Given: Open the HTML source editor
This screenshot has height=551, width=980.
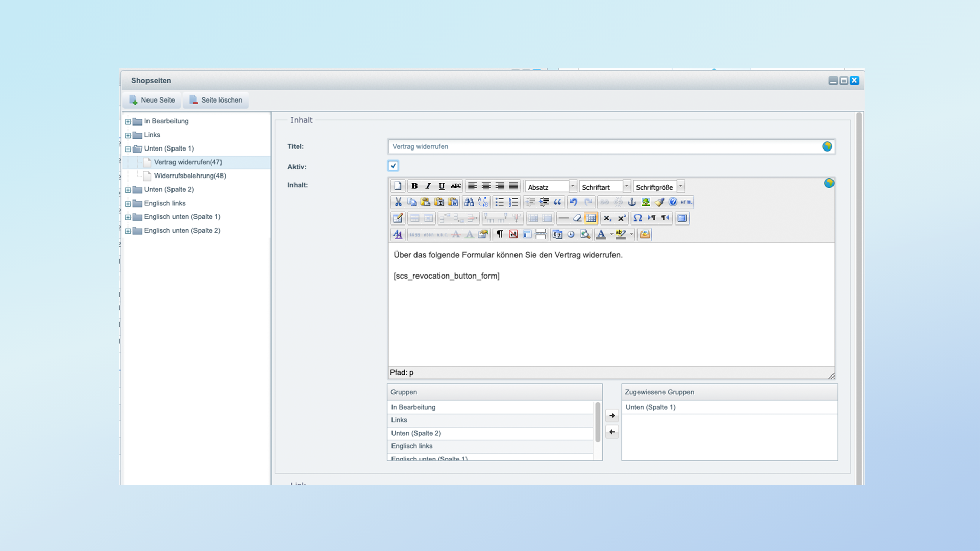Looking at the screenshot, I should 687,202.
